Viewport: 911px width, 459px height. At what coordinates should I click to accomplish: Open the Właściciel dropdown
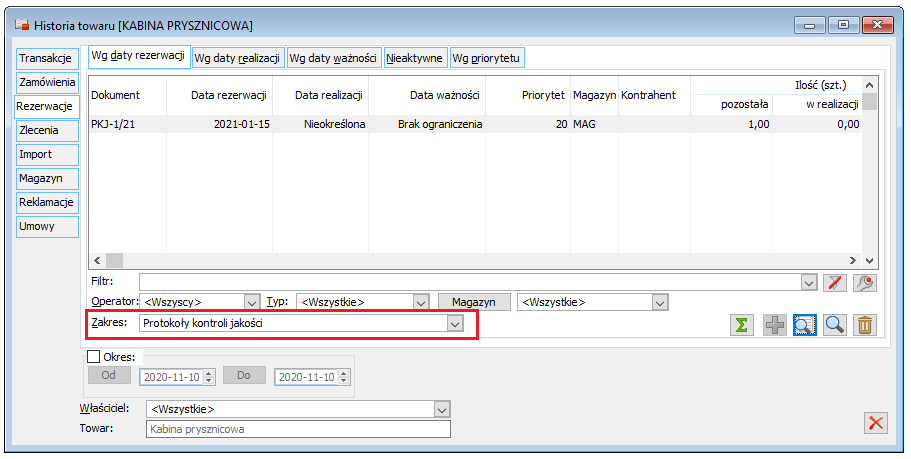pos(442,410)
